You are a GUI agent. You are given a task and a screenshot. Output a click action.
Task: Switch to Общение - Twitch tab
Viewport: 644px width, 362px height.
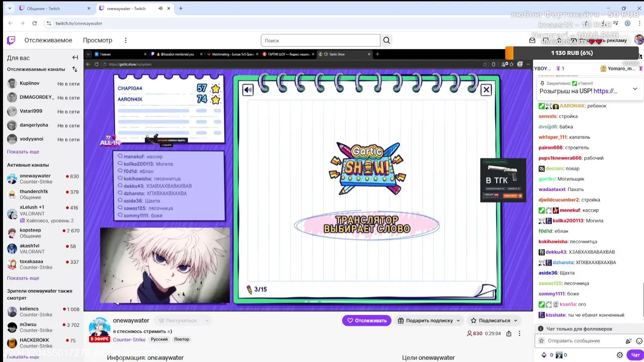(54, 8)
